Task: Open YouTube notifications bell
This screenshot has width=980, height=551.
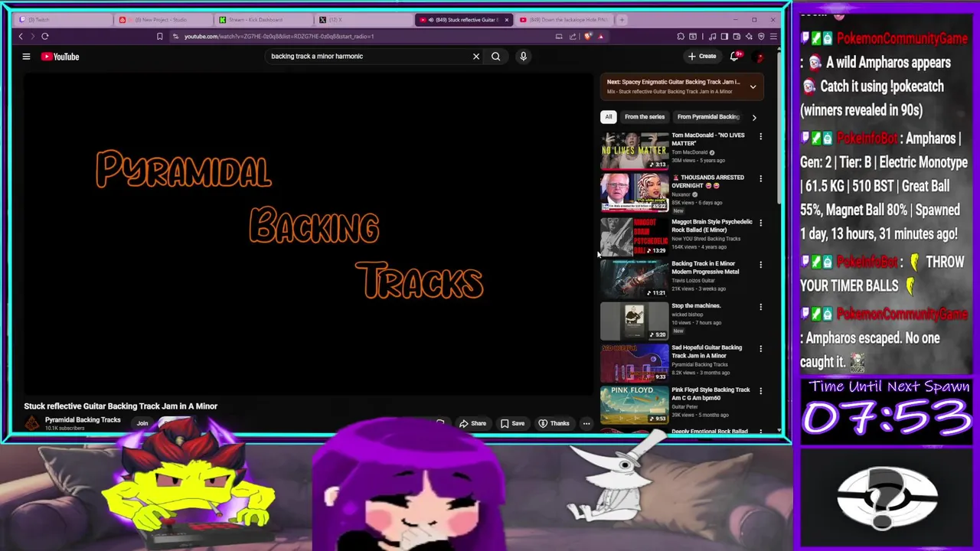Action: (x=735, y=56)
